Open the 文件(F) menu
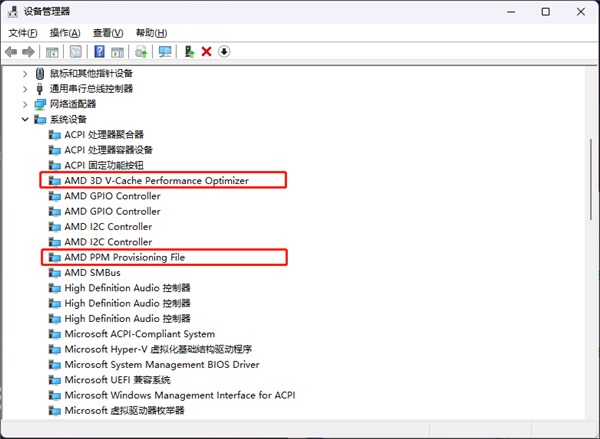Viewport: 600px width, 439px height. click(23, 33)
